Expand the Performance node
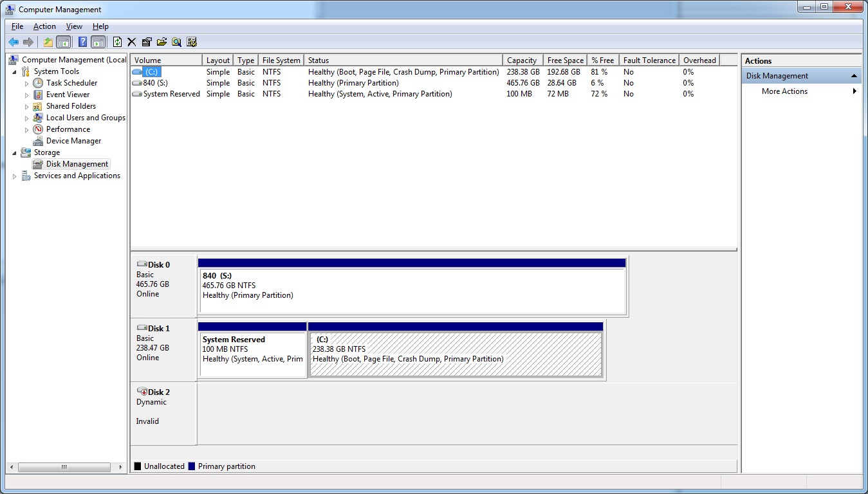 [x=27, y=129]
